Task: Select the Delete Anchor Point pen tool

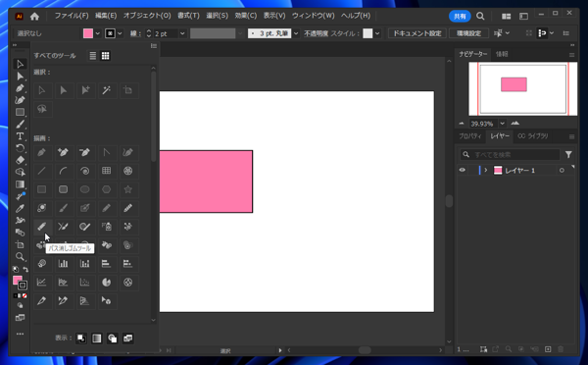Action: 85,152
